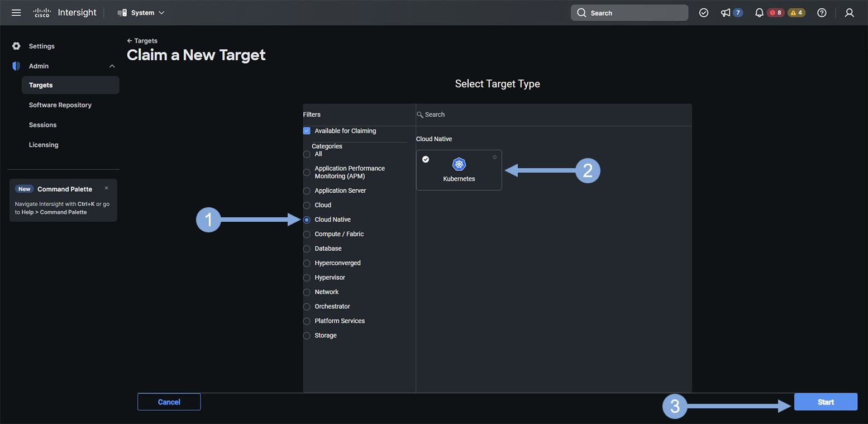Open Settings in the sidebar
The height and width of the screenshot is (424, 868).
(42, 46)
